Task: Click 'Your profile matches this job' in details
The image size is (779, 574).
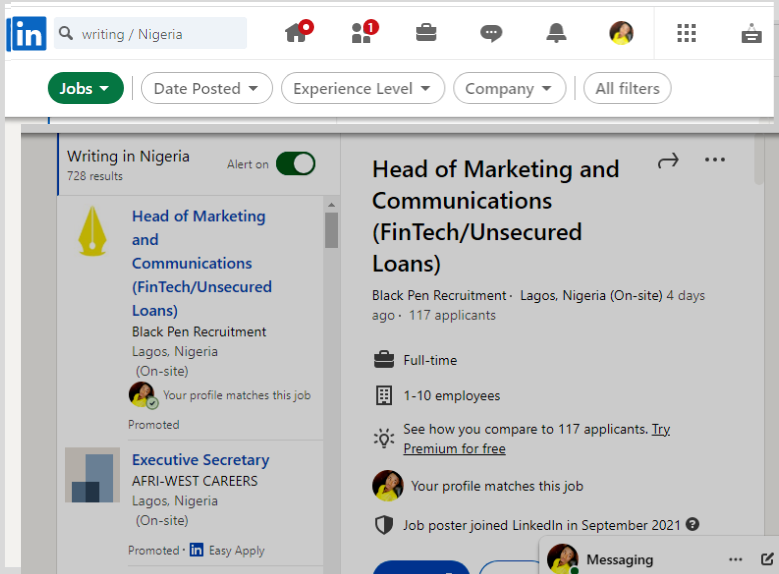Action: [497, 486]
